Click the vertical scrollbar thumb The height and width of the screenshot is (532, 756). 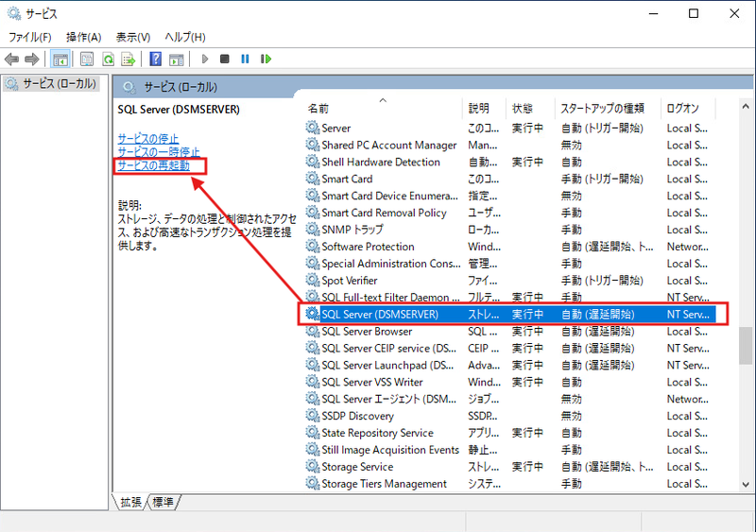tap(746, 345)
